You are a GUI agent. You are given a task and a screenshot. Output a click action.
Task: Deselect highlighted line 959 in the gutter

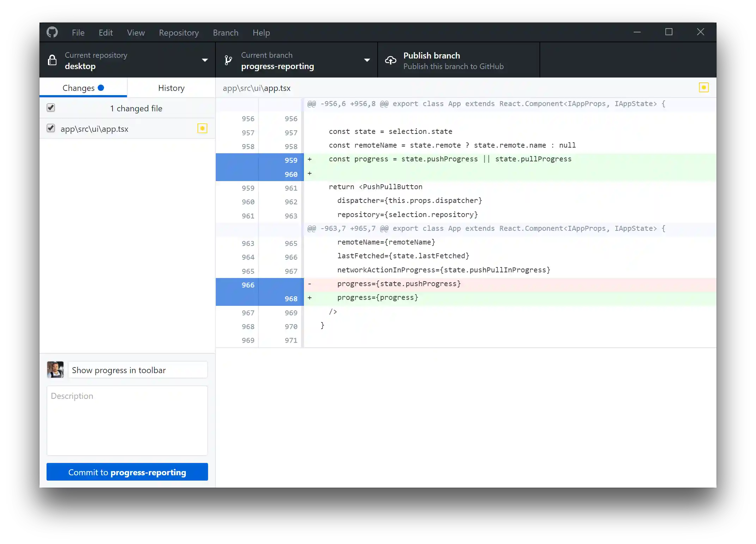point(259,160)
